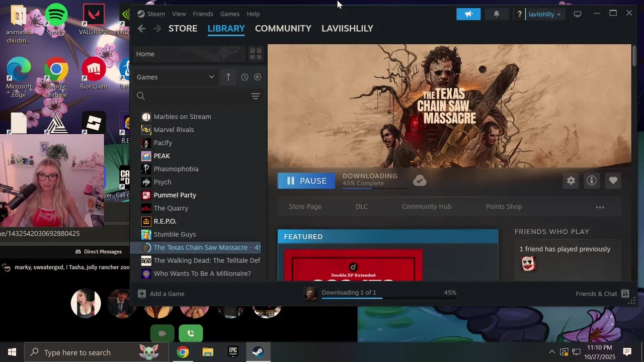This screenshot has height=362, width=644.
Task: Click the Steam library page scrollbar
Action: (x=634, y=55)
